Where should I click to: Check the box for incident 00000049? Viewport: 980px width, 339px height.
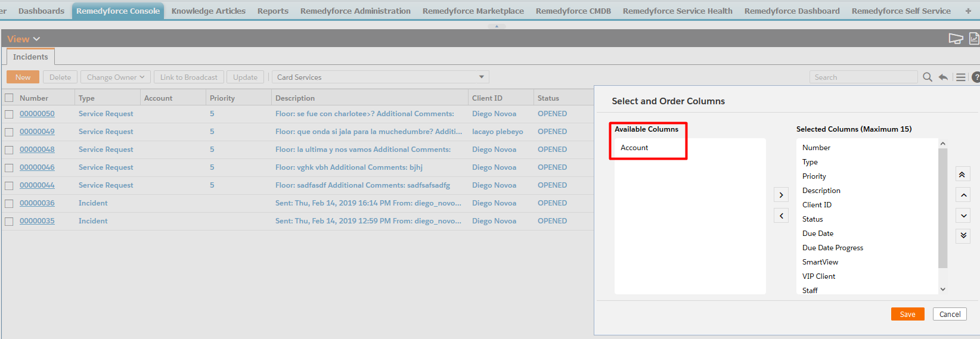[x=9, y=132]
